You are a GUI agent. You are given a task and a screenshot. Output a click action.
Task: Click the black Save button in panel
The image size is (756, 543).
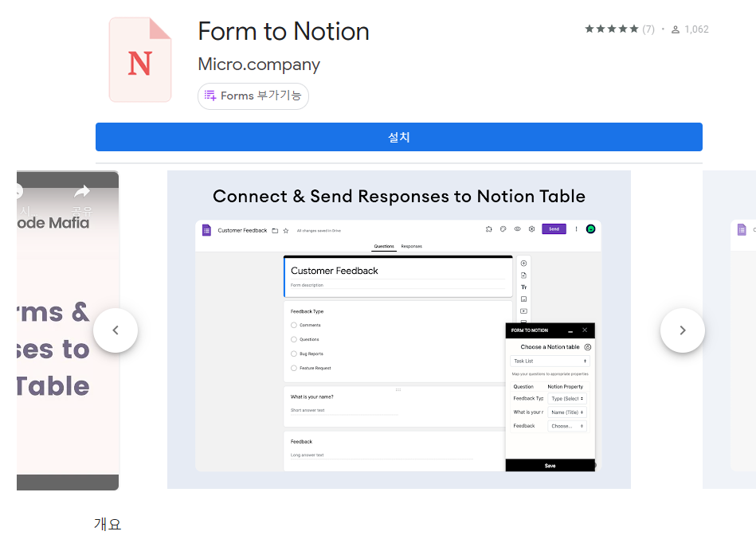click(550, 466)
